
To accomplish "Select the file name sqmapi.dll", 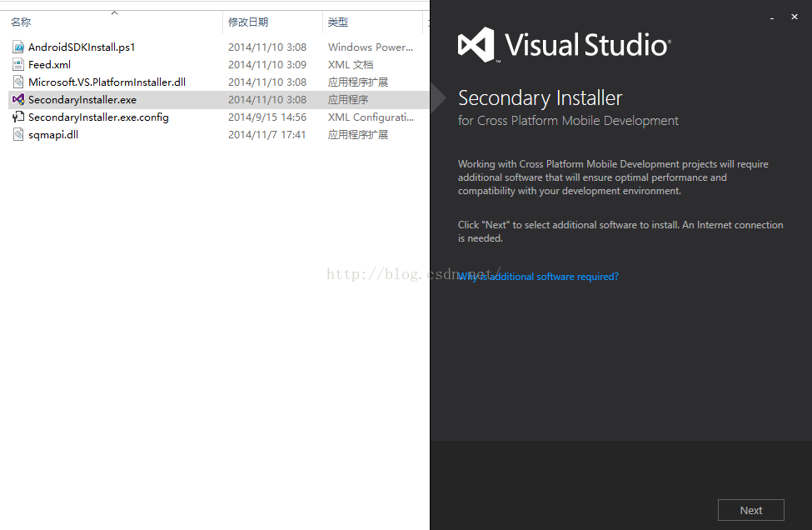I will (52, 135).
